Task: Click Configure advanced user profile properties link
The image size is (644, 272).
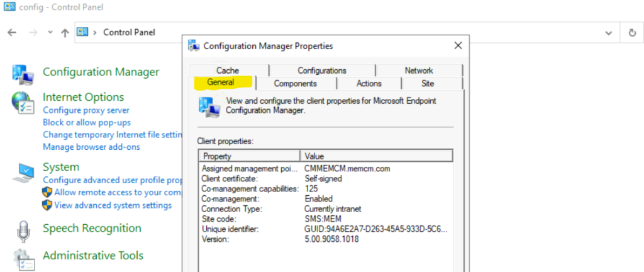Action: (112, 180)
